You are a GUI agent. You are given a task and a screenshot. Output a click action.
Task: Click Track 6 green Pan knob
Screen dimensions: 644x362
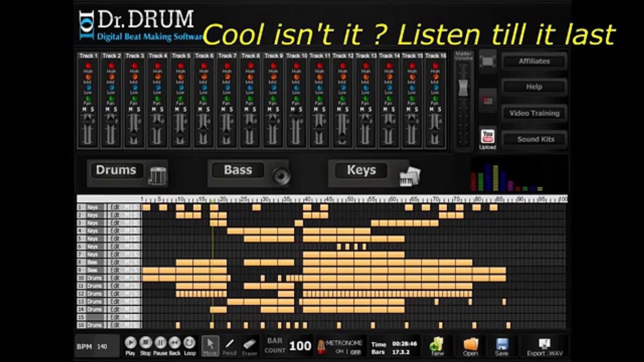(x=204, y=99)
